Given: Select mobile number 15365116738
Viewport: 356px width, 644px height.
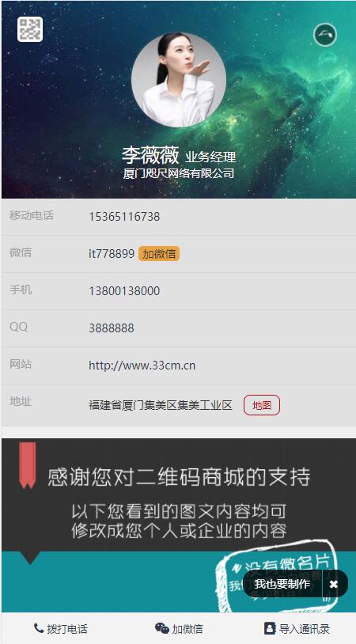Looking at the screenshot, I should (124, 217).
